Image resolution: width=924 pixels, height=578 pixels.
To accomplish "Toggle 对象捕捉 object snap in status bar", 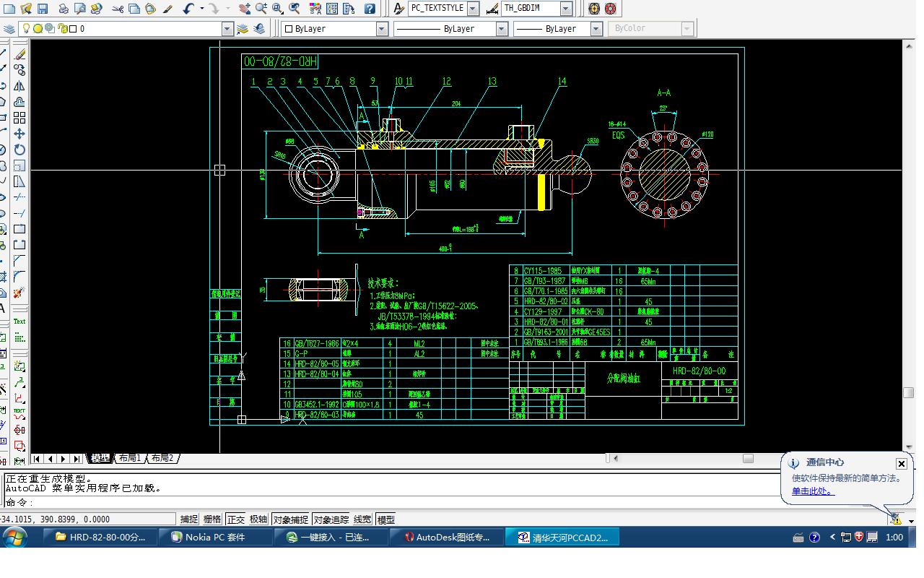I will [290, 519].
